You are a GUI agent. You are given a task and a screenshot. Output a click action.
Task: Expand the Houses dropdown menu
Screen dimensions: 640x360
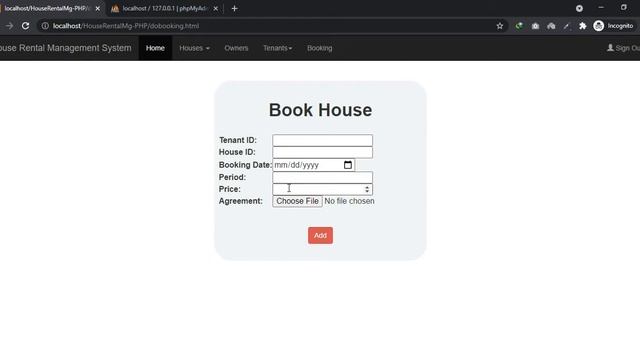194,48
